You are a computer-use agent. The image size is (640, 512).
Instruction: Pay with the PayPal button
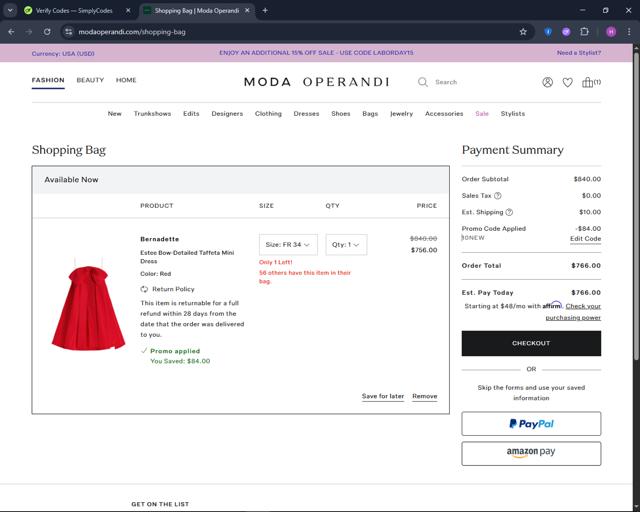click(531, 424)
